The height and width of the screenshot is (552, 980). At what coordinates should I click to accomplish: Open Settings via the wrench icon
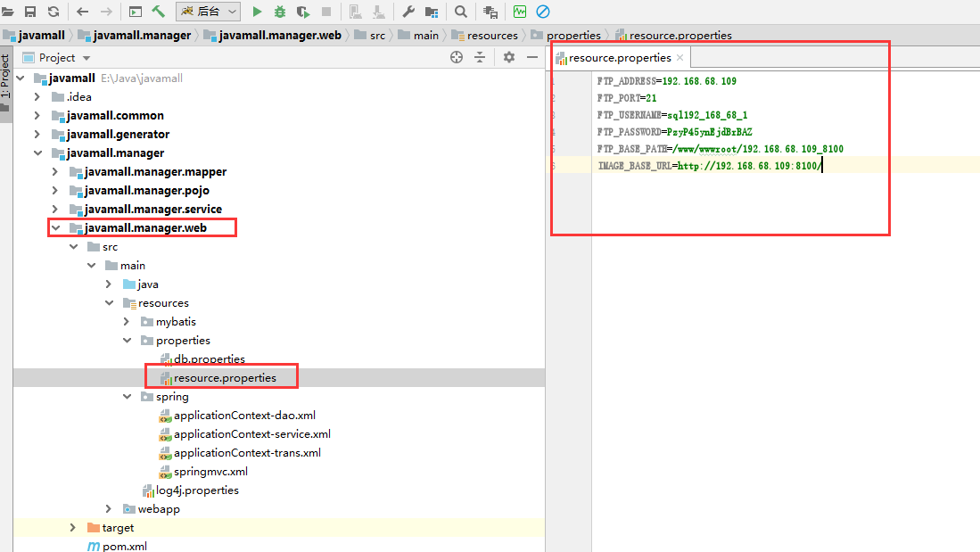pos(409,12)
